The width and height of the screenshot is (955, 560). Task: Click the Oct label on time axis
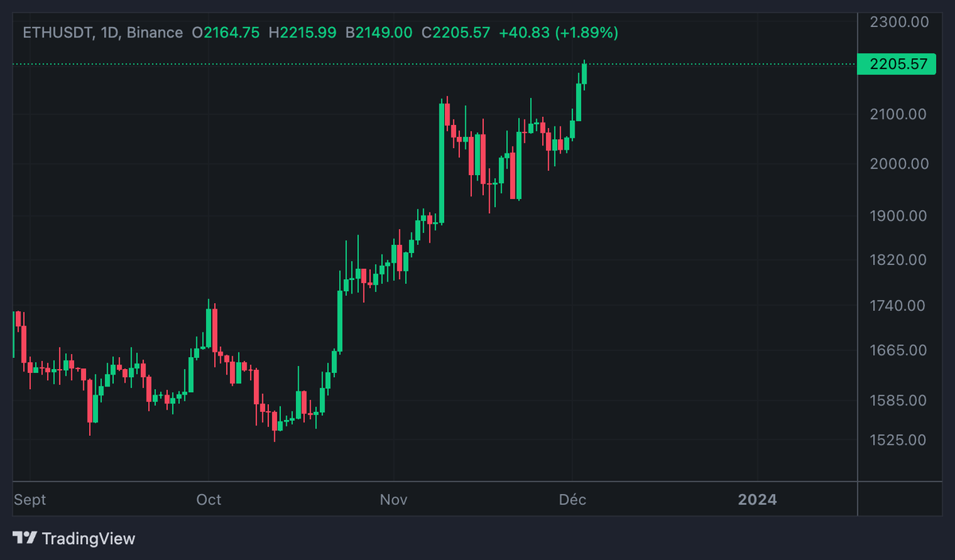209,500
